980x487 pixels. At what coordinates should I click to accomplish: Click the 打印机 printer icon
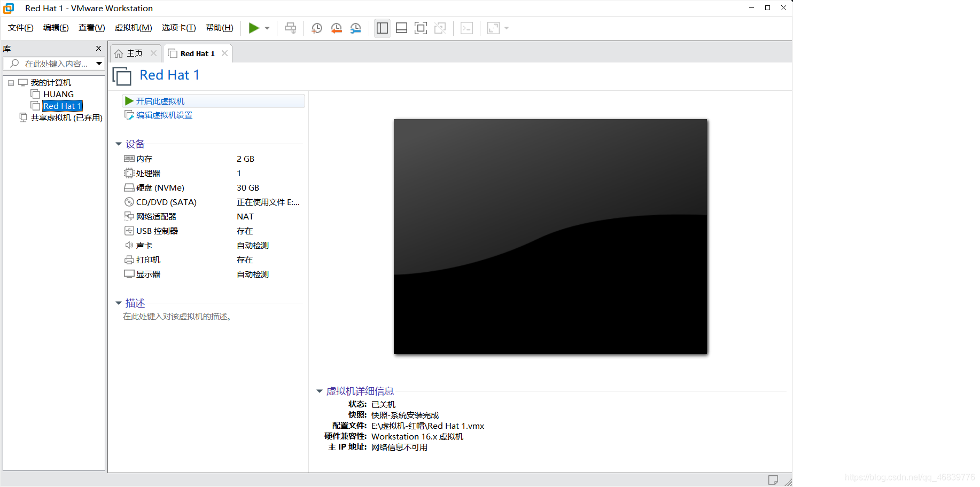point(129,260)
